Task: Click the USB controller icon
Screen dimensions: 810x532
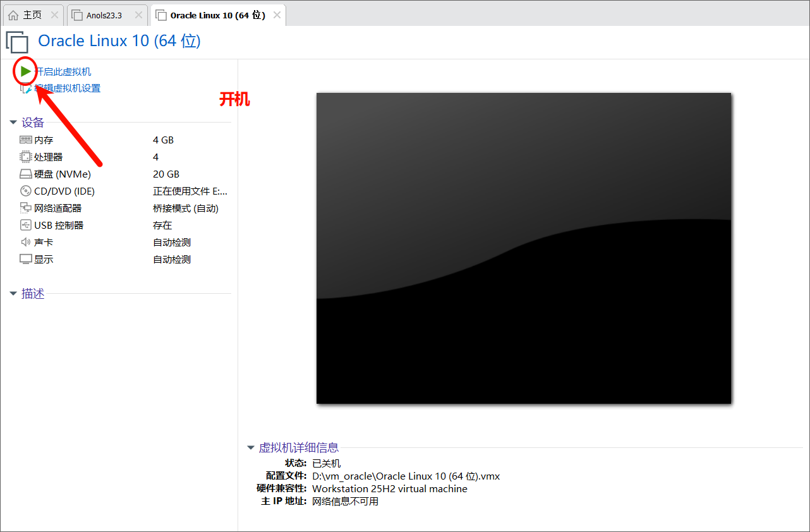Action: pos(26,225)
